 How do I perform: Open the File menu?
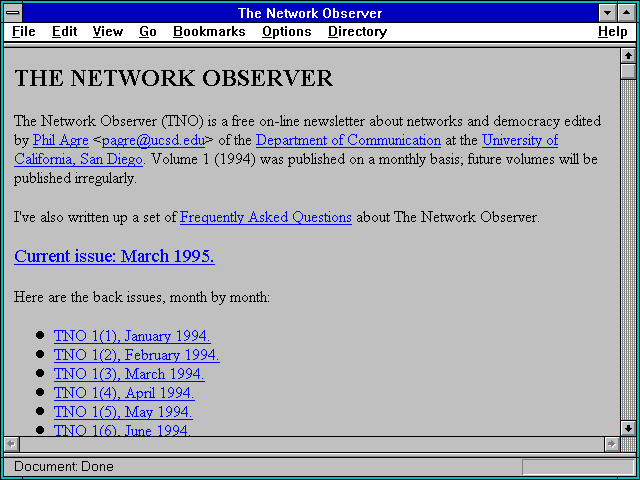24,31
